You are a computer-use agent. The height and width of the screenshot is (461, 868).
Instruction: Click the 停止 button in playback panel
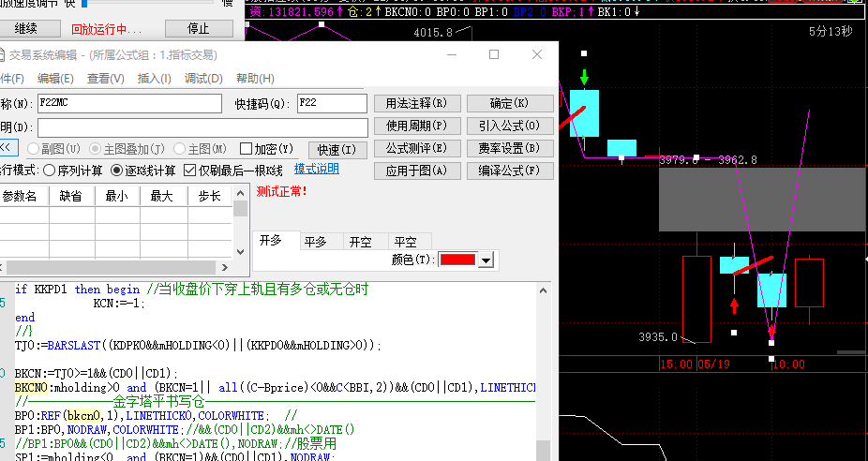point(199,28)
